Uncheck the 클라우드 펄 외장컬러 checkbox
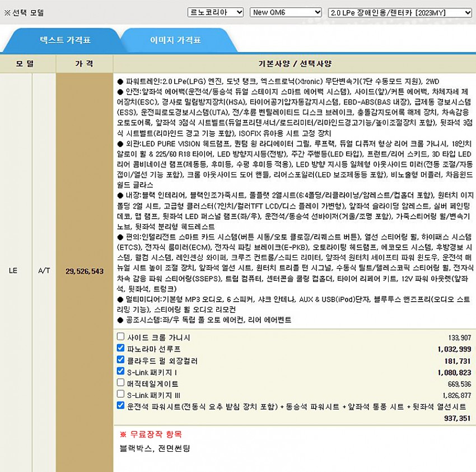 click(121, 360)
